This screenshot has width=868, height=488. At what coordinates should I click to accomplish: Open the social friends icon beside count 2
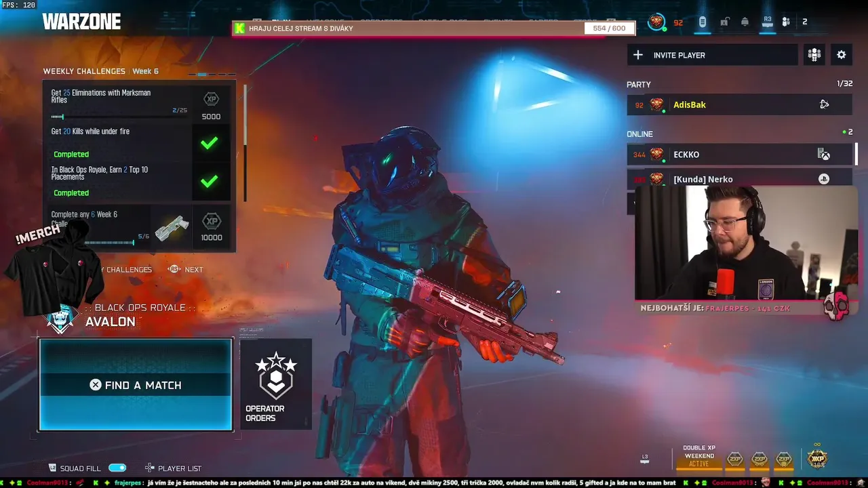(x=786, y=22)
